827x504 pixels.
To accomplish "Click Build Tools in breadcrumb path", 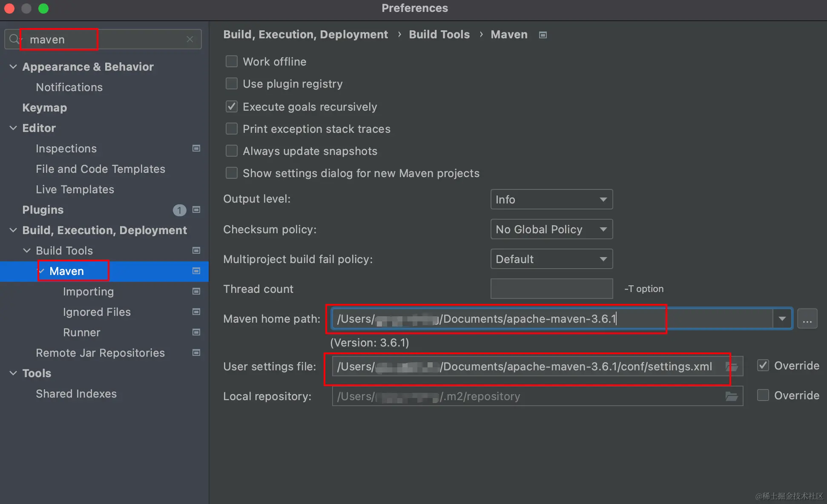I will click(x=439, y=34).
